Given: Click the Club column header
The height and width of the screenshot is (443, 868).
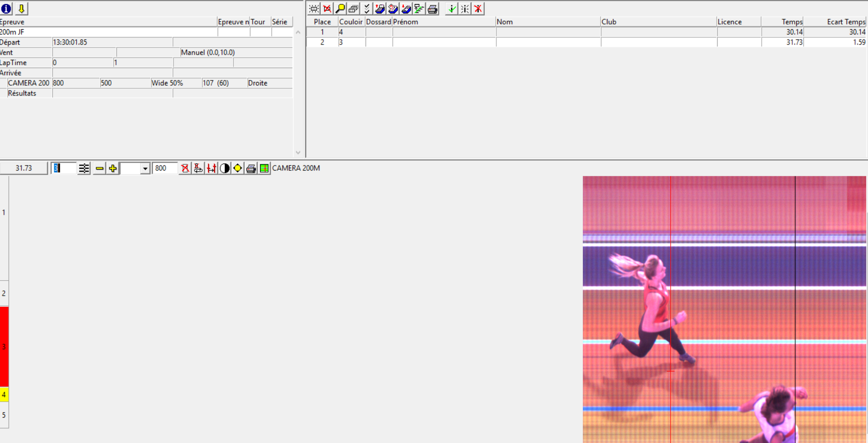Looking at the screenshot, I should tap(659, 22).
